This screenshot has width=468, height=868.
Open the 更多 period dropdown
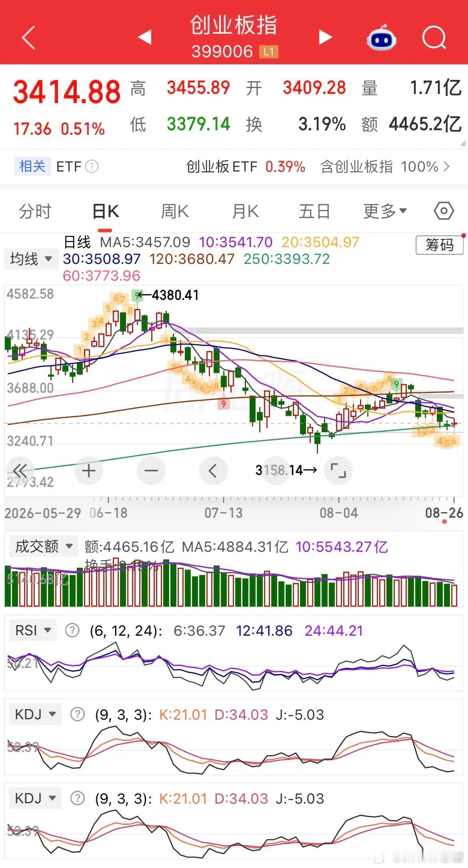pyautogui.click(x=385, y=211)
